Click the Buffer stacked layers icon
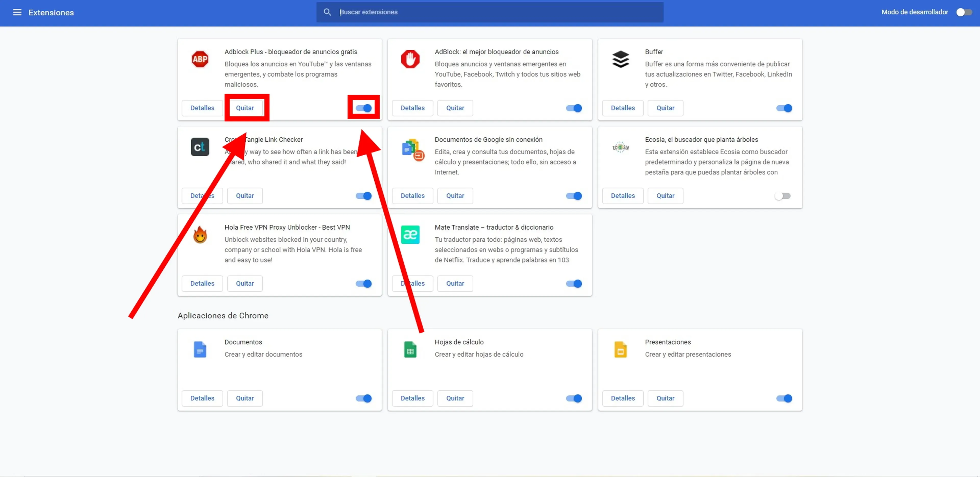Image resolution: width=980 pixels, height=477 pixels. [620, 59]
